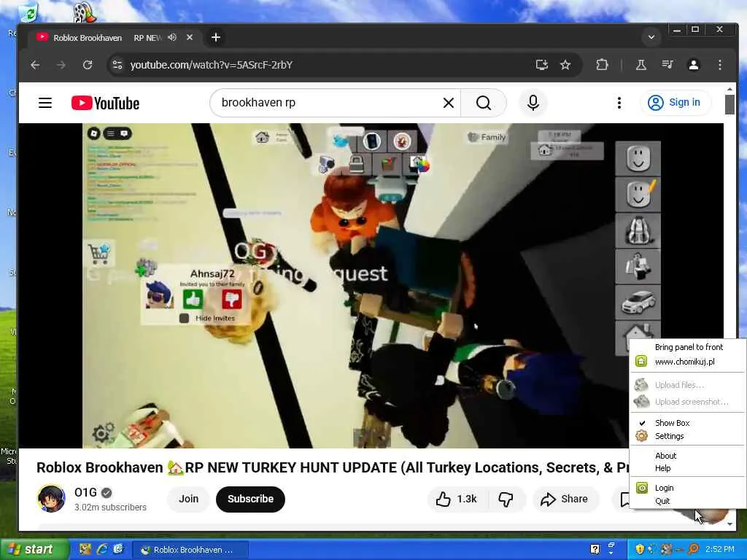This screenshot has width=747, height=560.
Task: Toggle the Show Box checked option
Action: 672,423
